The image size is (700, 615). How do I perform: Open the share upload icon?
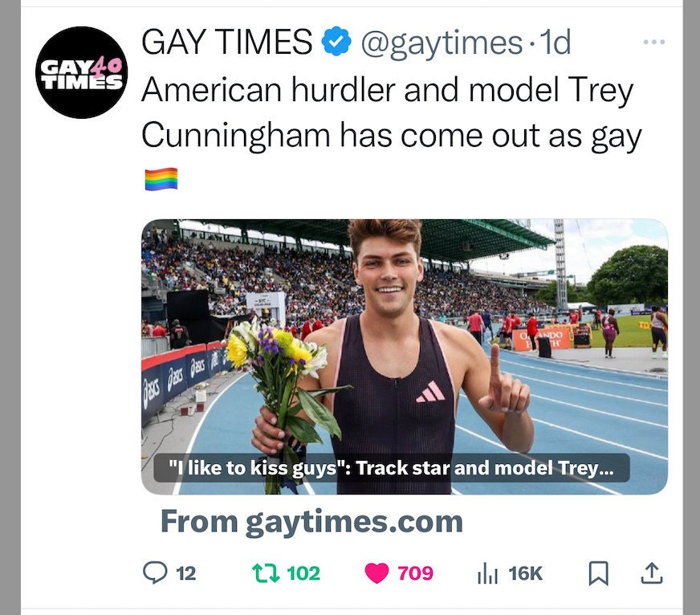(652, 573)
